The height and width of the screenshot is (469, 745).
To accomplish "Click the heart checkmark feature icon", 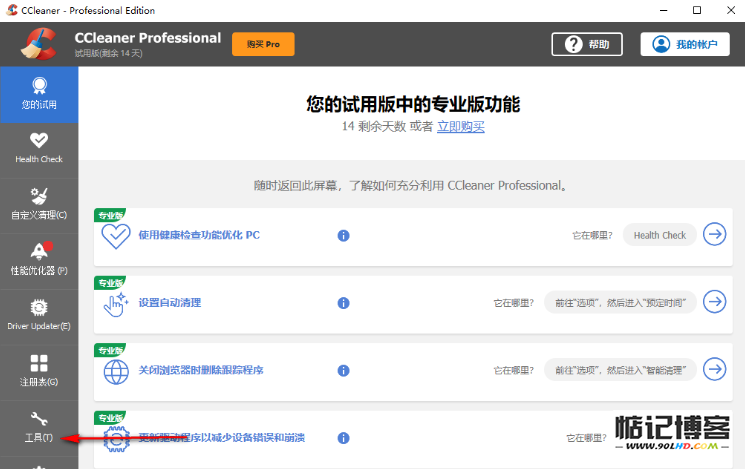I will (x=116, y=236).
